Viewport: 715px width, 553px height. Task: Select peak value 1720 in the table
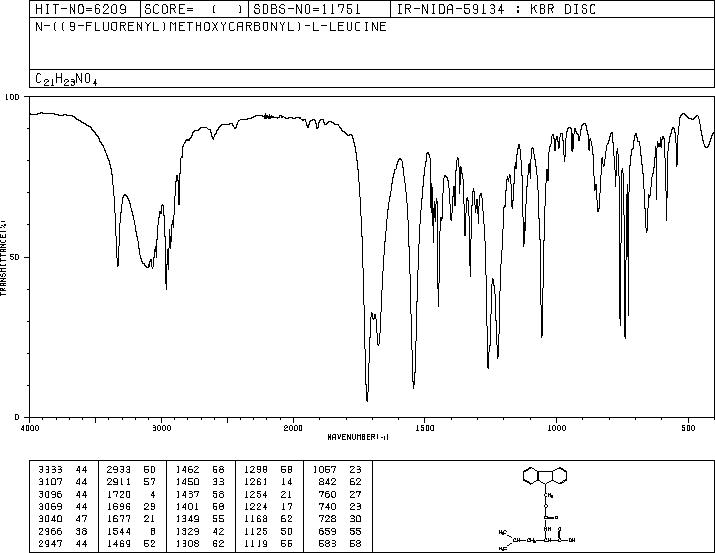[x=119, y=494]
